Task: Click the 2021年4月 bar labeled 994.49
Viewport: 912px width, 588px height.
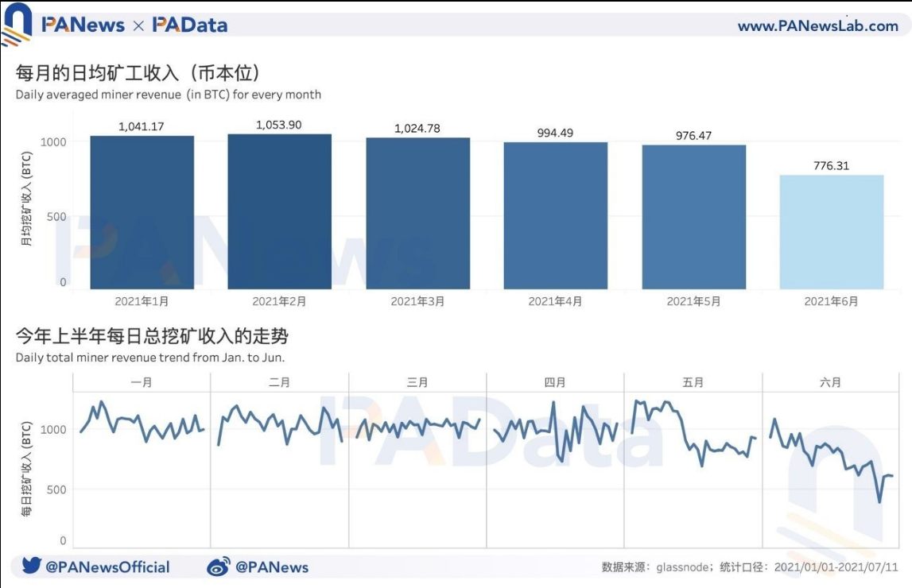Action: click(x=555, y=215)
